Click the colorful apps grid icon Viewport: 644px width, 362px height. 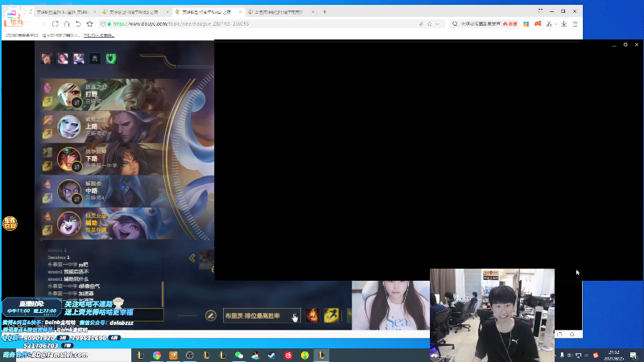coord(526,24)
